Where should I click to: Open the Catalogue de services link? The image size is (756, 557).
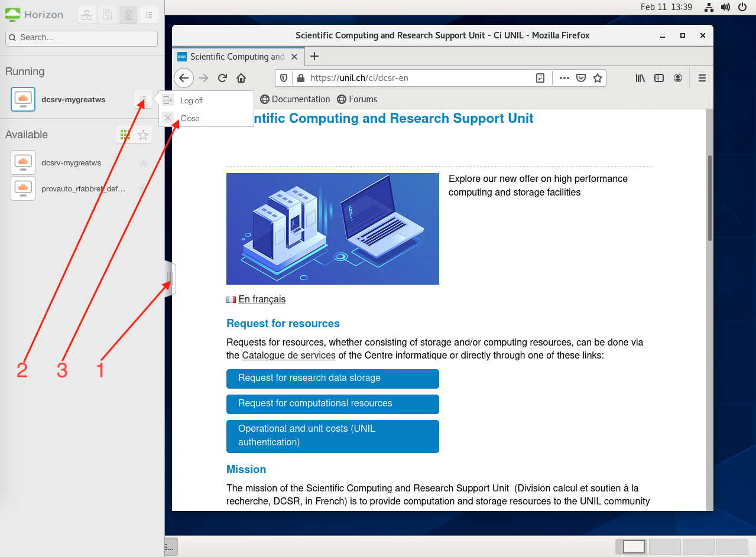click(x=288, y=356)
